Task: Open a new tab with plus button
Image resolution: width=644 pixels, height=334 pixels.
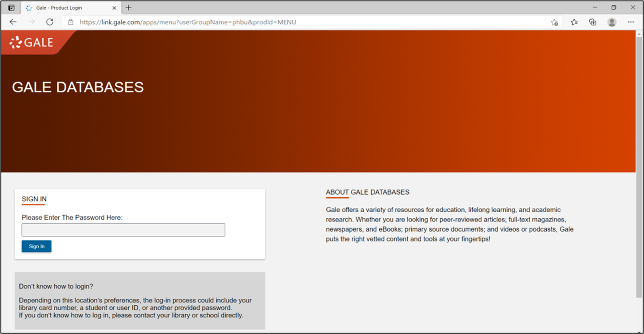Action: pyautogui.click(x=129, y=8)
